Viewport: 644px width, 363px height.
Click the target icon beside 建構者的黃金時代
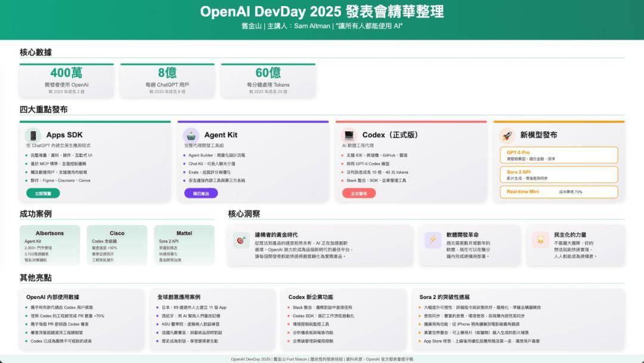click(x=241, y=240)
